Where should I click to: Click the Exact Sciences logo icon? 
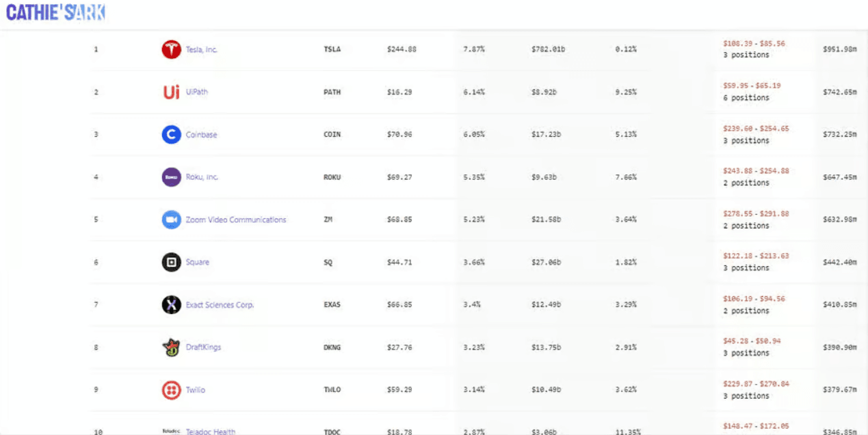pos(171,304)
